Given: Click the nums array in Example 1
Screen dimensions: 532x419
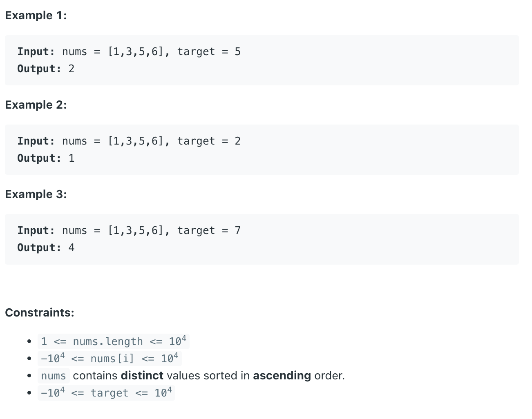Looking at the screenshot, I should [136, 52].
